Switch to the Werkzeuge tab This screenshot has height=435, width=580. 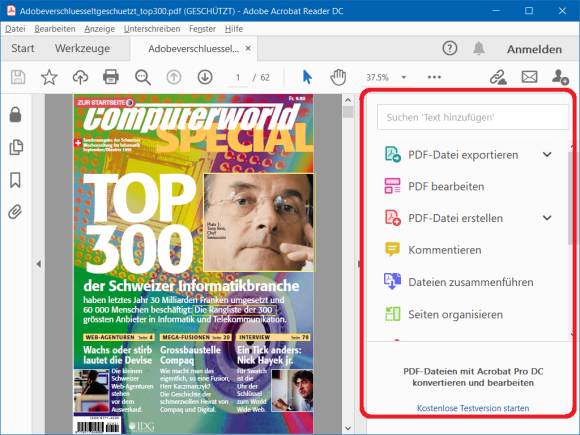point(82,48)
